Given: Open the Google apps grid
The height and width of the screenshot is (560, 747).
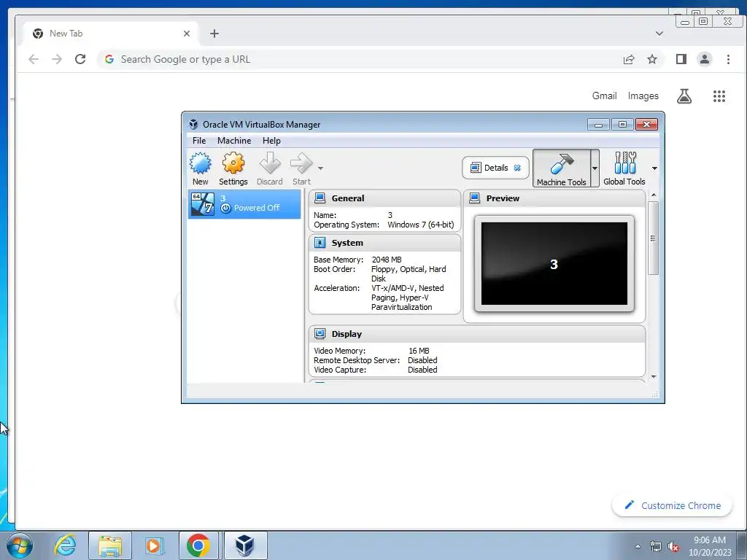Looking at the screenshot, I should tap(719, 96).
